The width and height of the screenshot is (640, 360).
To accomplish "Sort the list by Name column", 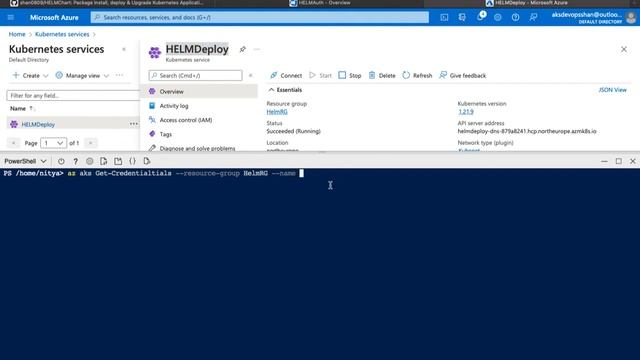I will (22, 109).
